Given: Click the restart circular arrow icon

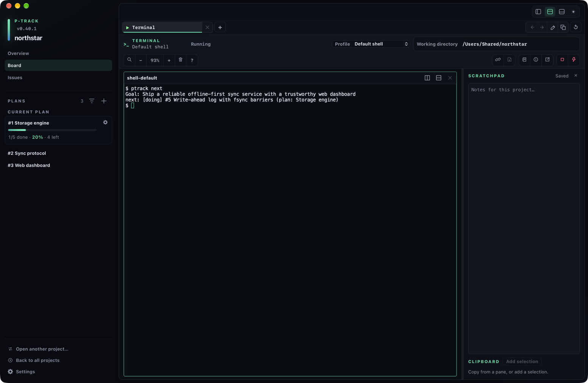Looking at the screenshot, I should click(x=575, y=27).
